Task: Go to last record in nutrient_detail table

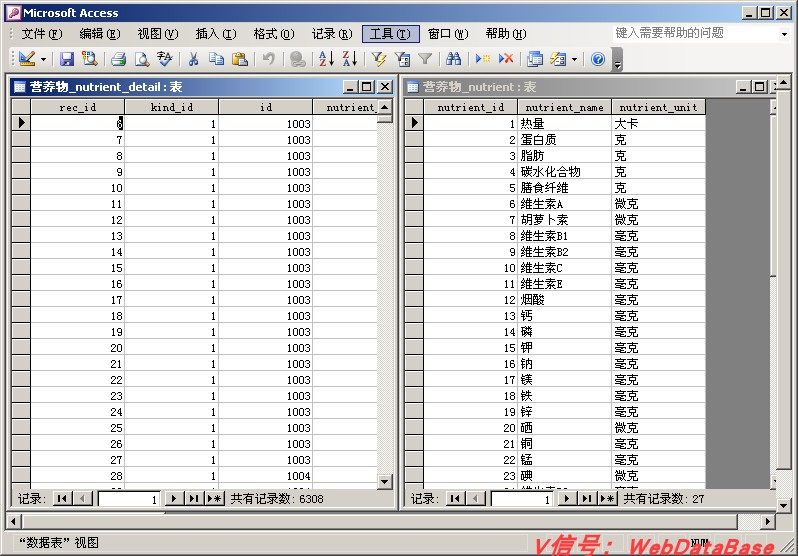Action: click(x=193, y=498)
